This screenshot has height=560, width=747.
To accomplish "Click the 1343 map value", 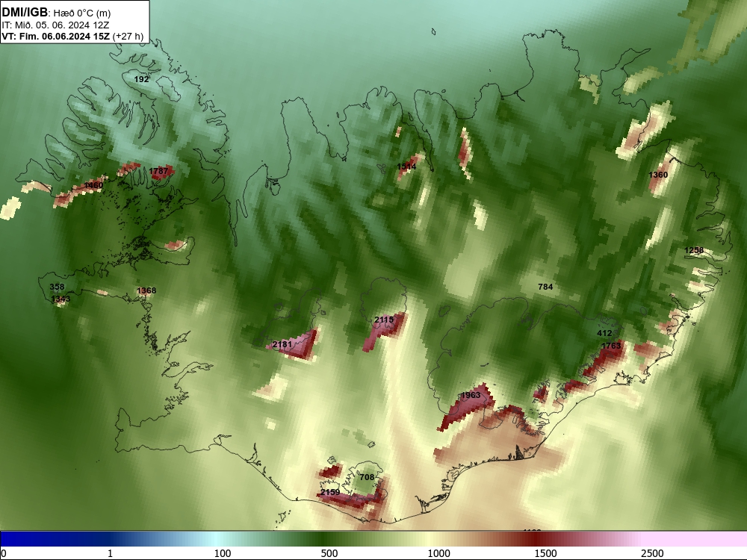I will click(x=61, y=299).
